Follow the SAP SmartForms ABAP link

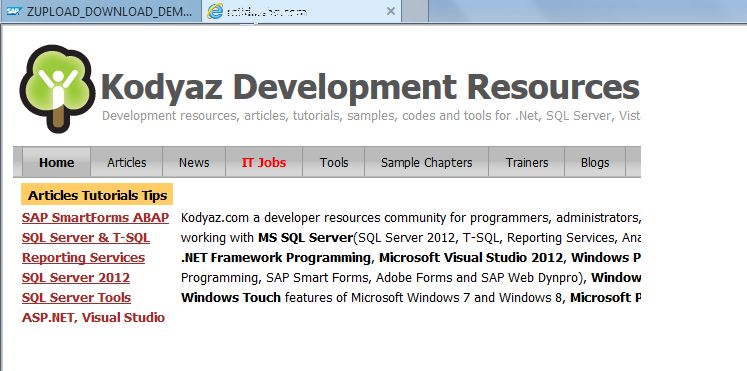click(95, 218)
